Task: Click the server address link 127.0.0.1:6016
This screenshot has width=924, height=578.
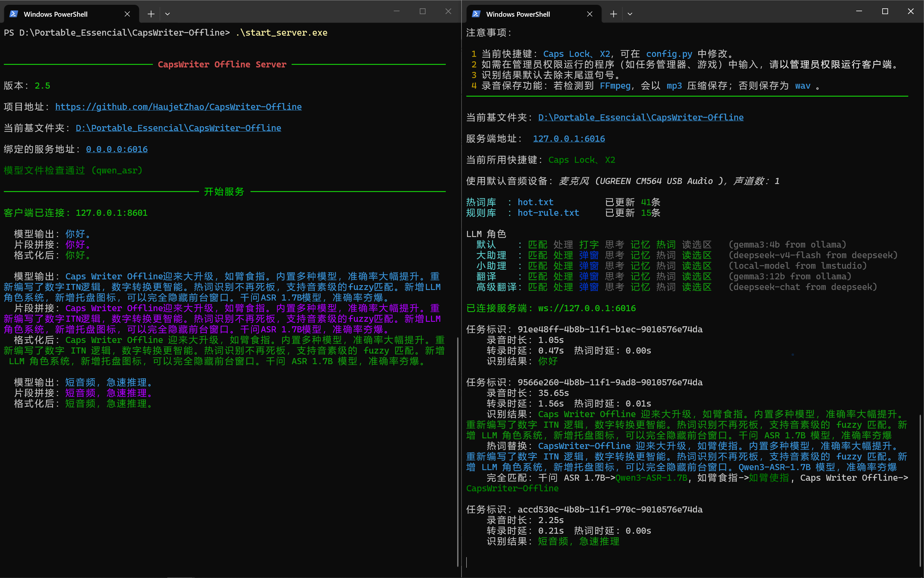Action: click(x=569, y=139)
